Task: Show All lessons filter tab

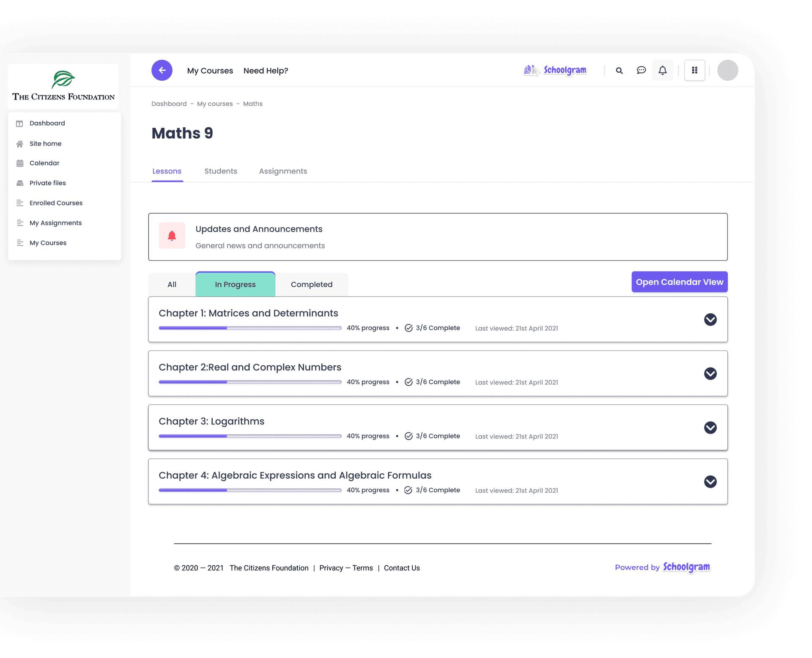Action: (x=172, y=285)
